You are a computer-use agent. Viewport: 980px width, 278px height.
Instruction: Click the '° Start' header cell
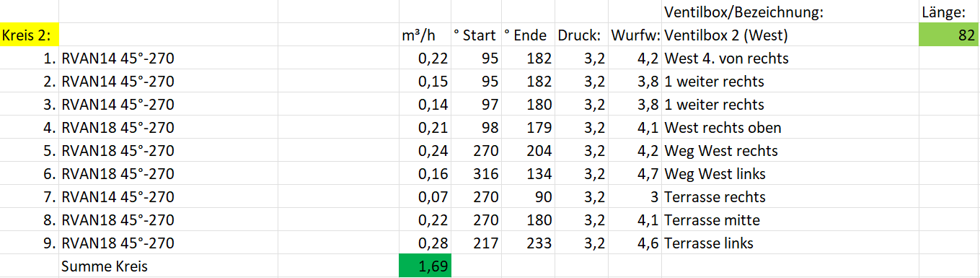click(476, 35)
